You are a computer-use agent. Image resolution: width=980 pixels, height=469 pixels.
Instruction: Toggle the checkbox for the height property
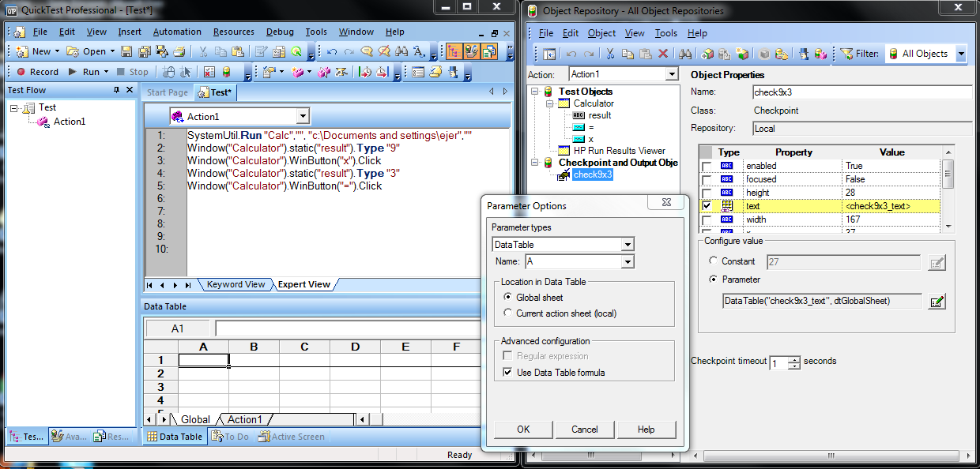pos(707,193)
